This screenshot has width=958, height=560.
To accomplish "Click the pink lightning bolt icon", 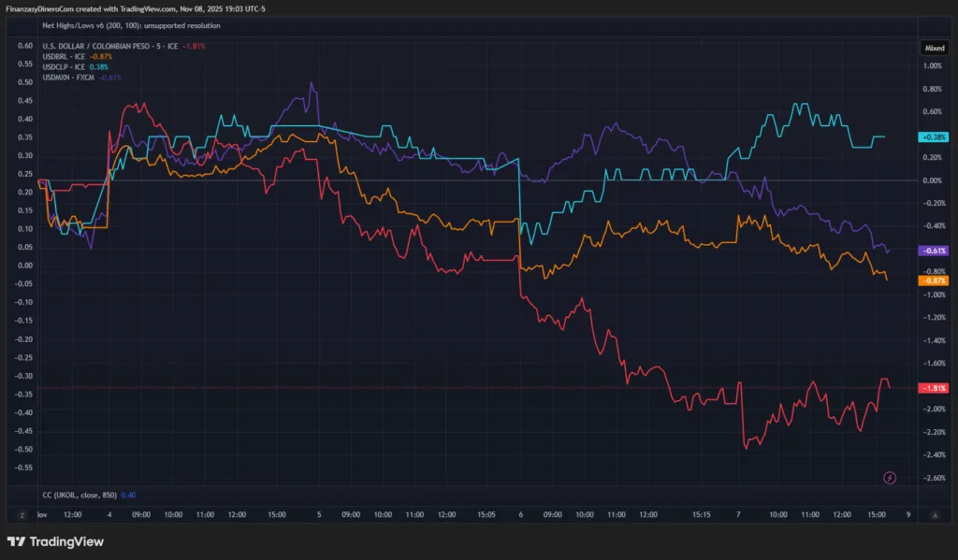I will [x=890, y=478].
